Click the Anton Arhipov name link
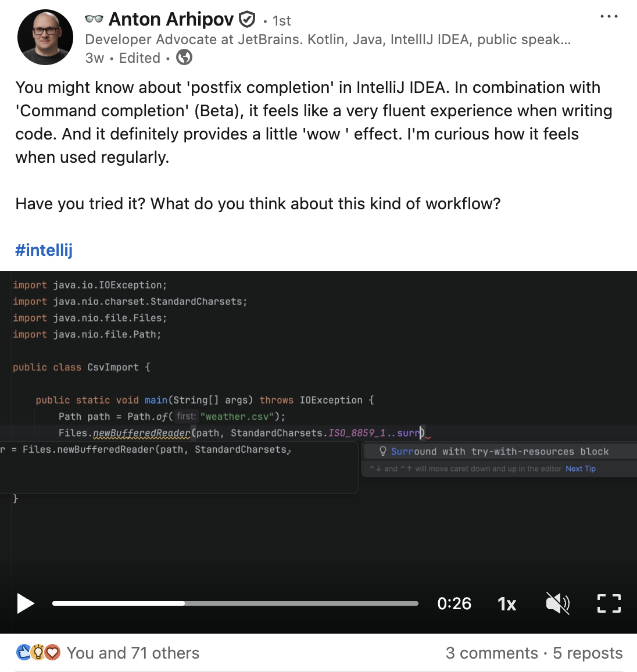This screenshot has width=637, height=672. (x=171, y=19)
